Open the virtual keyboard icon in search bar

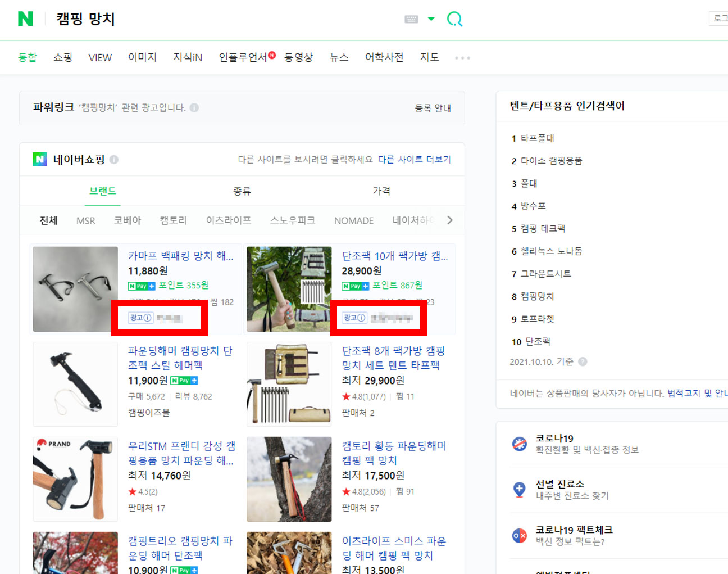(x=411, y=19)
